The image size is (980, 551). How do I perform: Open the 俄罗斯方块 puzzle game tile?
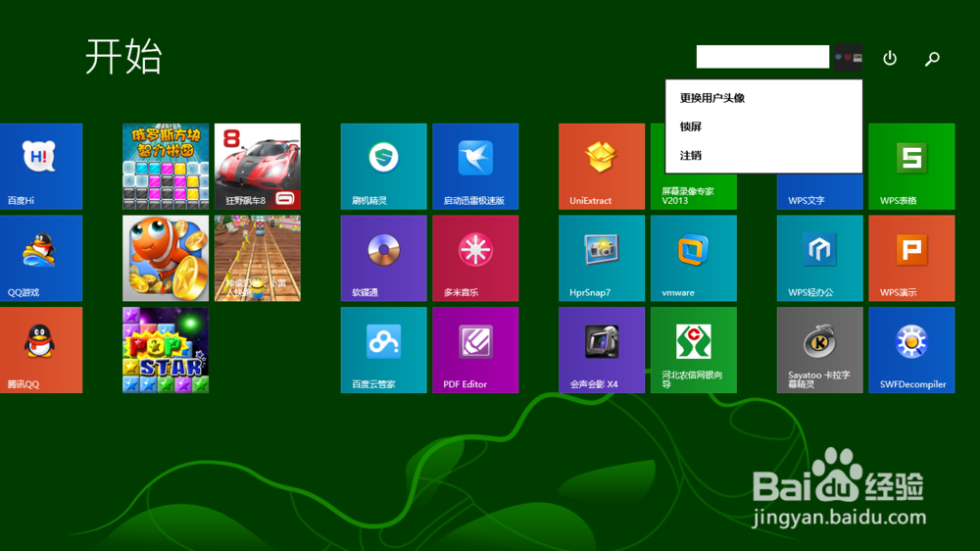click(x=166, y=167)
